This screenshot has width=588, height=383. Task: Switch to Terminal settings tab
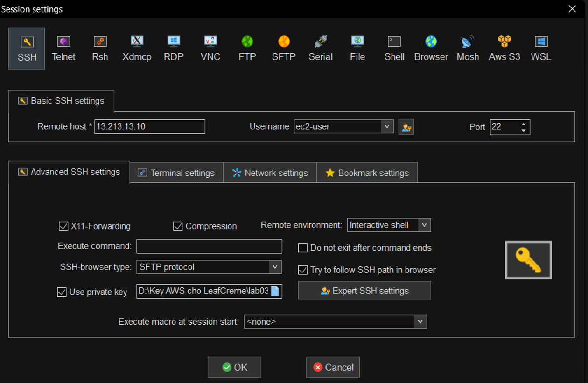pos(176,173)
